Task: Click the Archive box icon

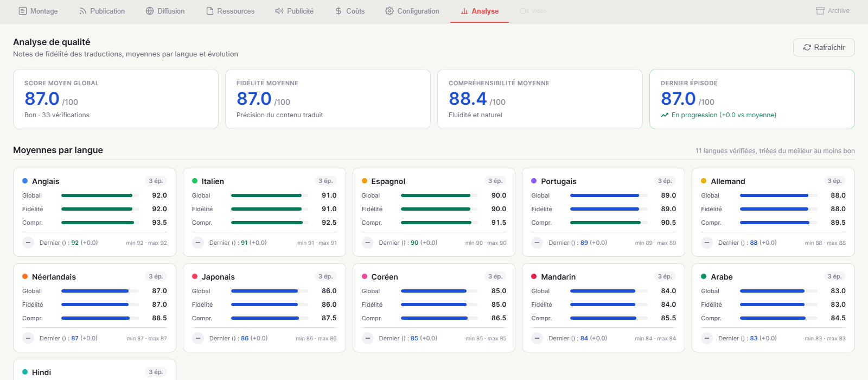Action: click(x=820, y=11)
